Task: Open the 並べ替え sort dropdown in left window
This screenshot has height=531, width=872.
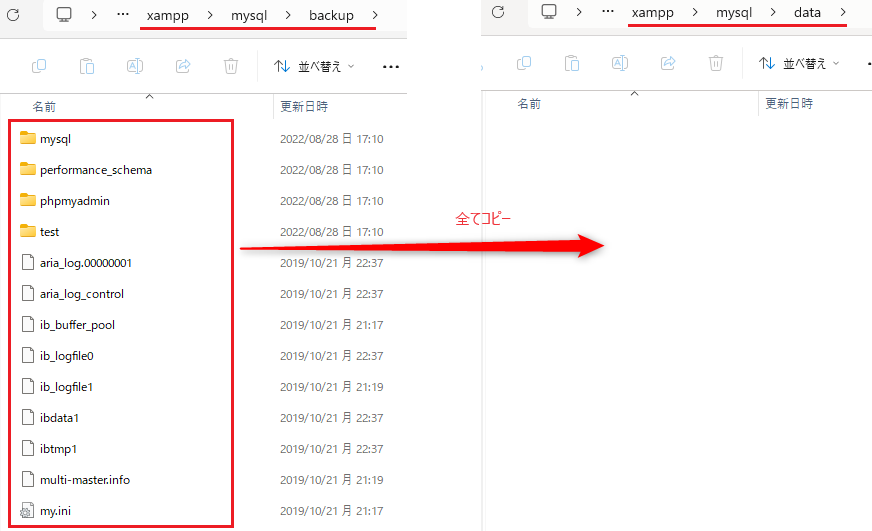Action: [313, 66]
